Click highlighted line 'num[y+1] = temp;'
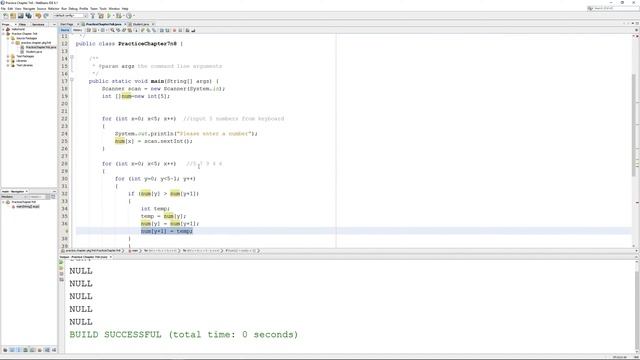The width and height of the screenshot is (640, 360). (167, 231)
